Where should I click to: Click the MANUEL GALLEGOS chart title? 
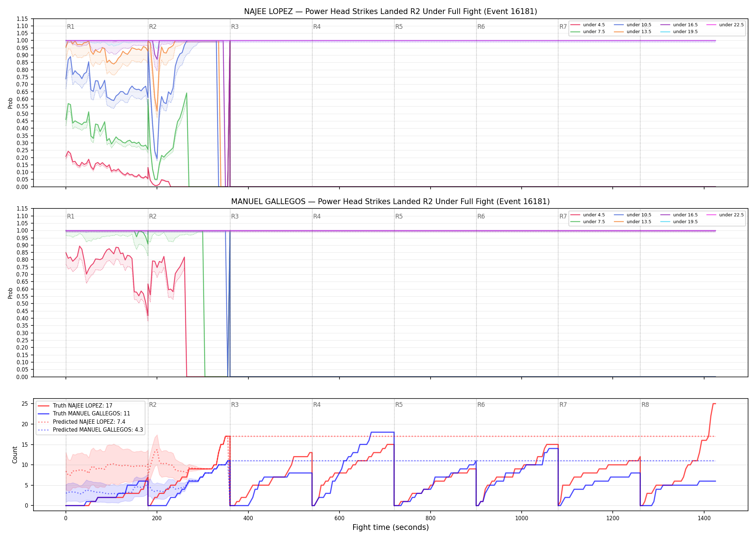[391, 202]
